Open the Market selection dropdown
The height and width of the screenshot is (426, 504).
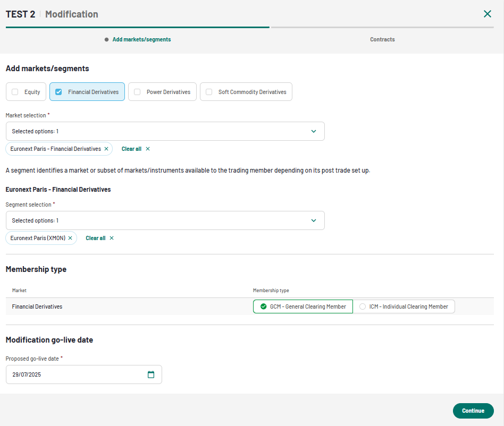pos(165,131)
